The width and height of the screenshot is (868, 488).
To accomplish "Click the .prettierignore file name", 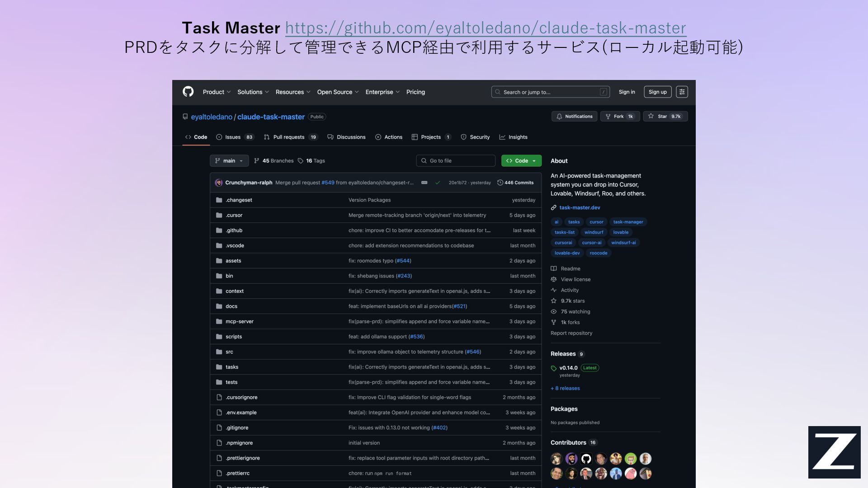I will (243, 458).
